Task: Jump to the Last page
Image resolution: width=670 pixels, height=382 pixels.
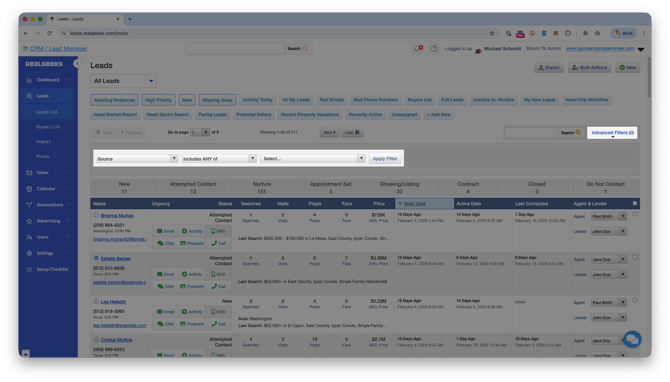Action: [x=352, y=132]
